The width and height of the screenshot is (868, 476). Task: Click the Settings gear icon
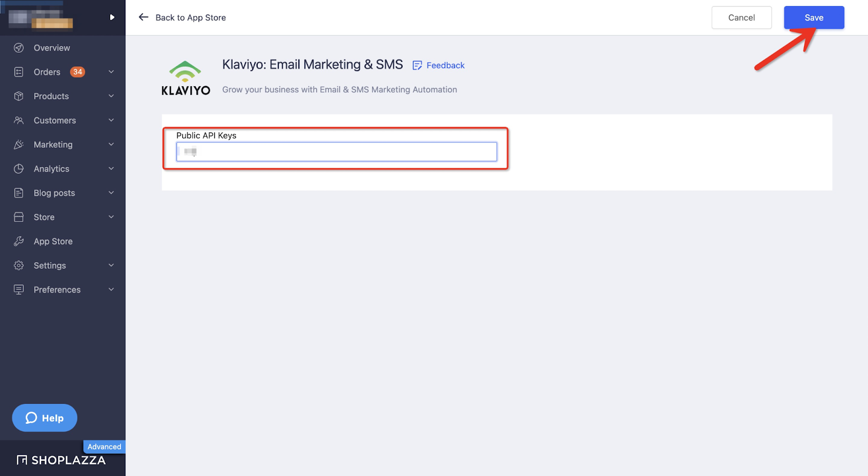19,265
